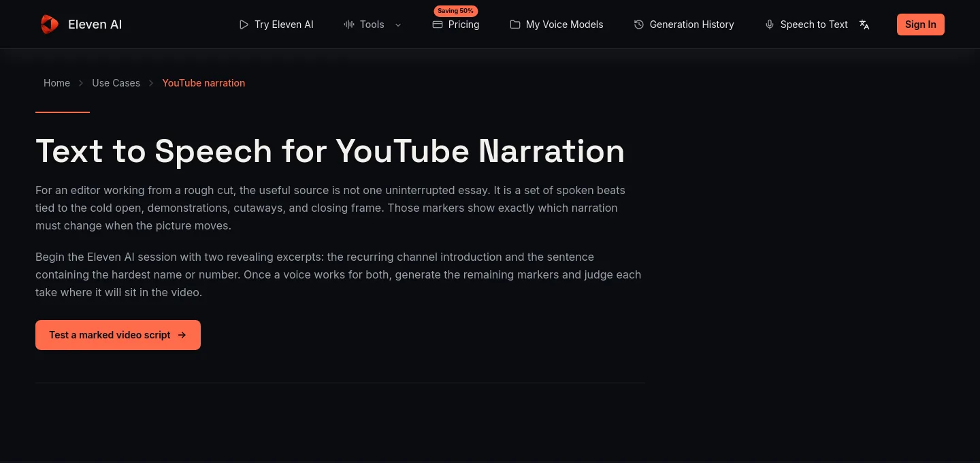The width and height of the screenshot is (980, 463).
Task: Click the Eleven AI logo icon
Action: (49, 25)
